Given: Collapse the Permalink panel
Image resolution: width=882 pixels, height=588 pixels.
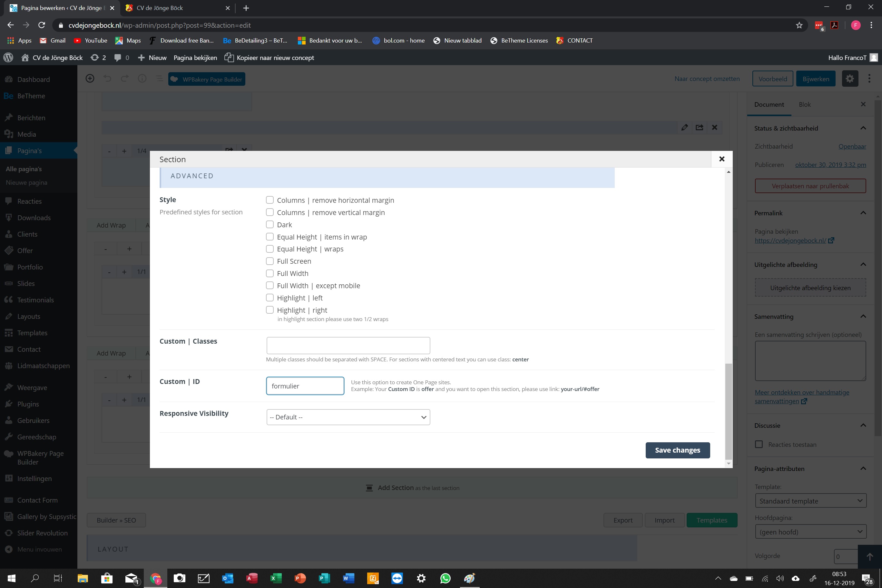Looking at the screenshot, I should [x=863, y=213].
